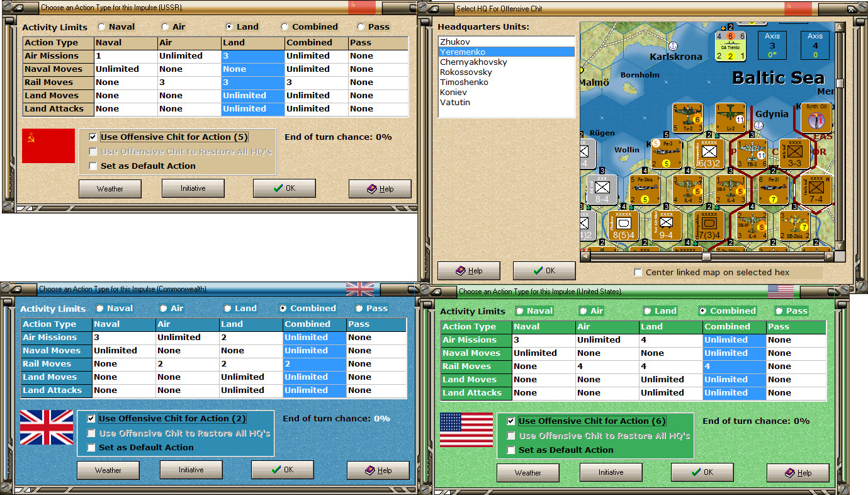The width and height of the screenshot is (868, 495).
Task: Confirm with OK in the Commonwealth dialog
Action: (x=283, y=470)
